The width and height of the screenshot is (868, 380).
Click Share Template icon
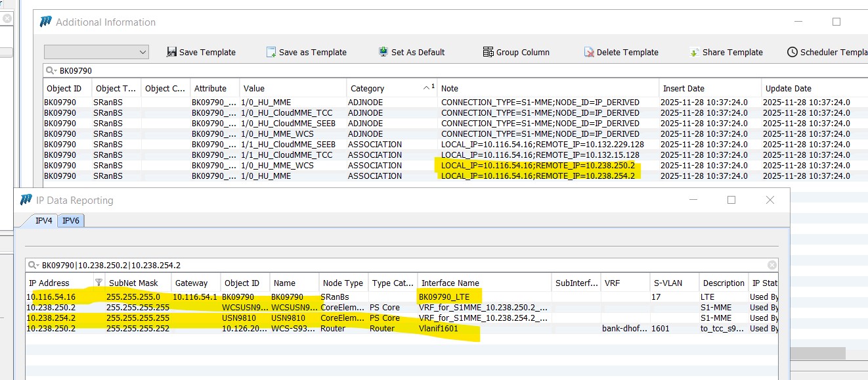[694, 52]
